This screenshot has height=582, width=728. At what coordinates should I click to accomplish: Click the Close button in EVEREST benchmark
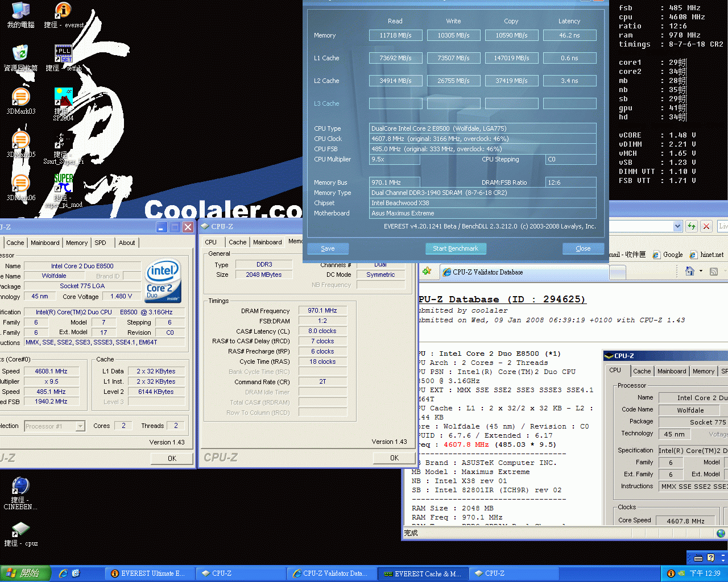coord(583,248)
